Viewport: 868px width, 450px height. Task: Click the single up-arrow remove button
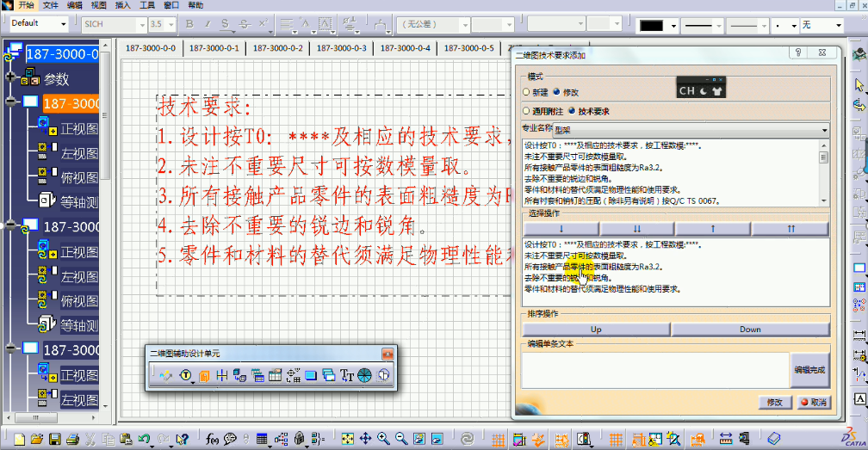(713, 228)
